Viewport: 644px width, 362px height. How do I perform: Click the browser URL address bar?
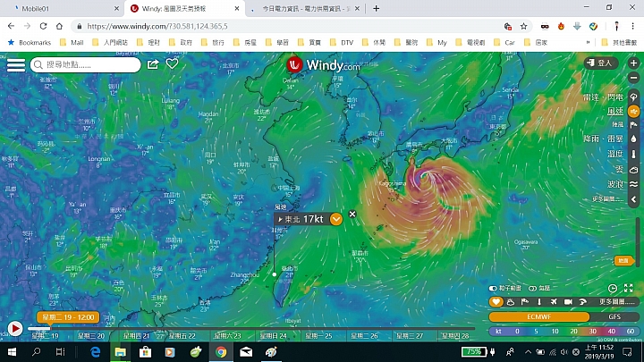point(287,26)
